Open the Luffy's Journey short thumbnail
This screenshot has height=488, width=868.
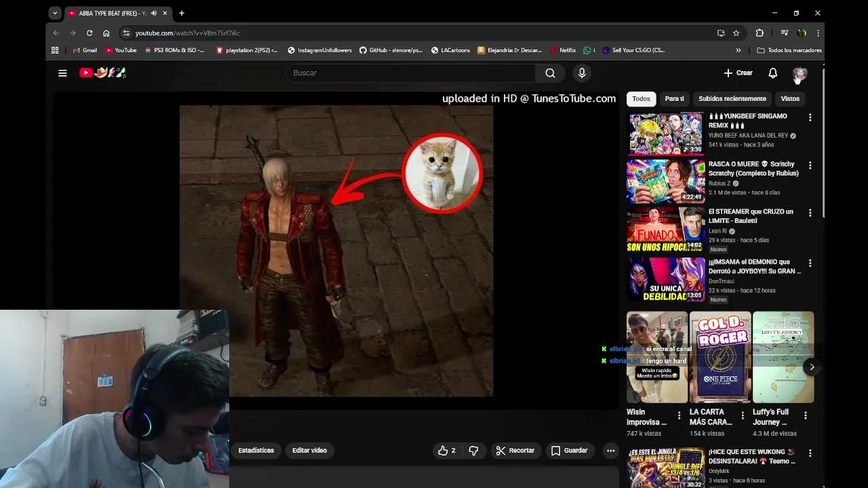tap(783, 357)
